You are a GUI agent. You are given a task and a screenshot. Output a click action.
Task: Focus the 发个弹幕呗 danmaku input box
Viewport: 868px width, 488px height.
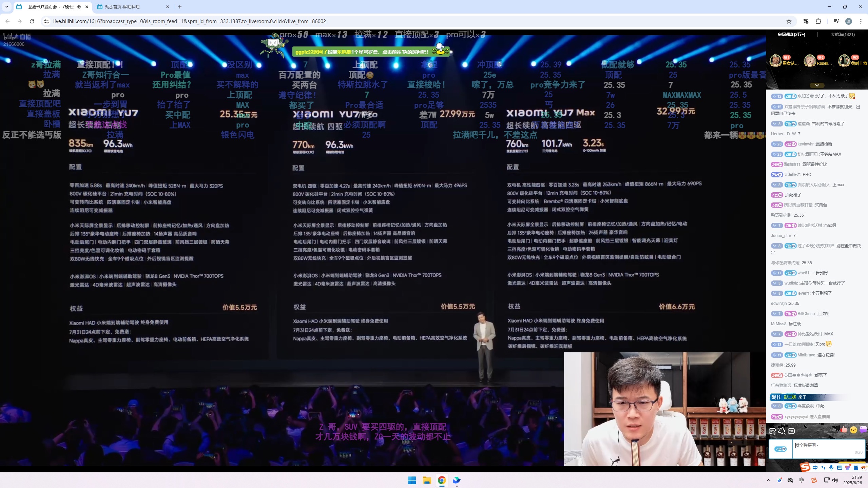(x=829, y=449)
